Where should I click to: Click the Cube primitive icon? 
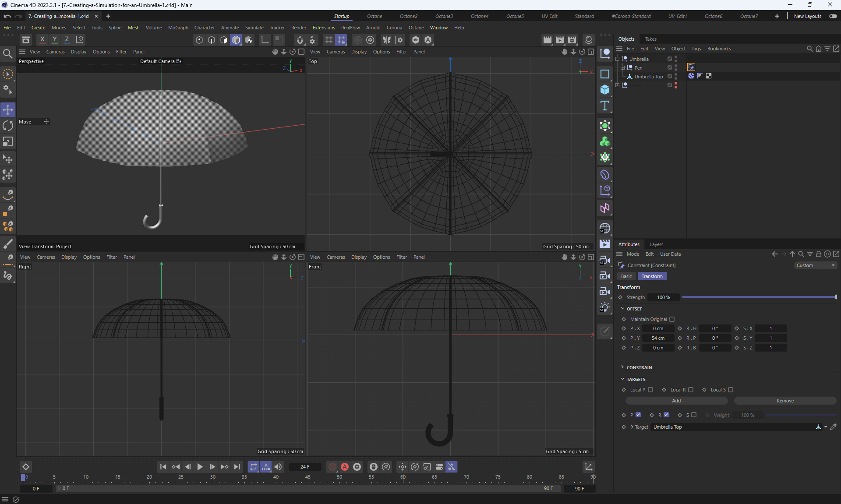(x=605, y=90)
